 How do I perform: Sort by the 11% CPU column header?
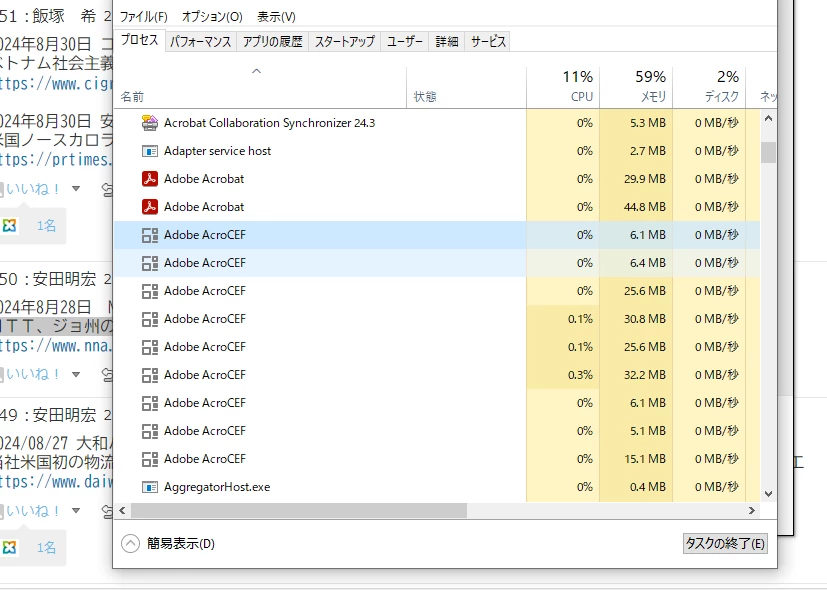pos(563,88)
